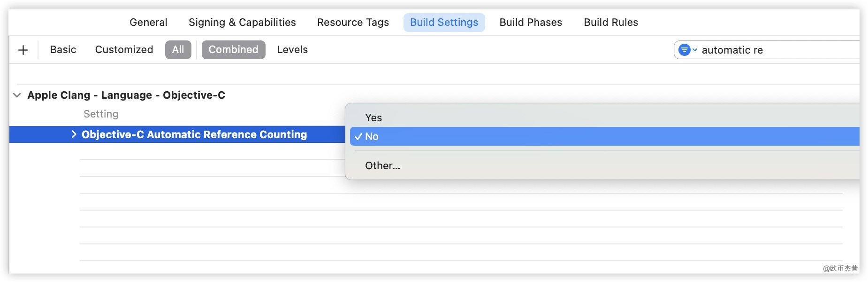Select Yes in the popup menu
This screenshot has width=868, height=282.
pos(373,117)
